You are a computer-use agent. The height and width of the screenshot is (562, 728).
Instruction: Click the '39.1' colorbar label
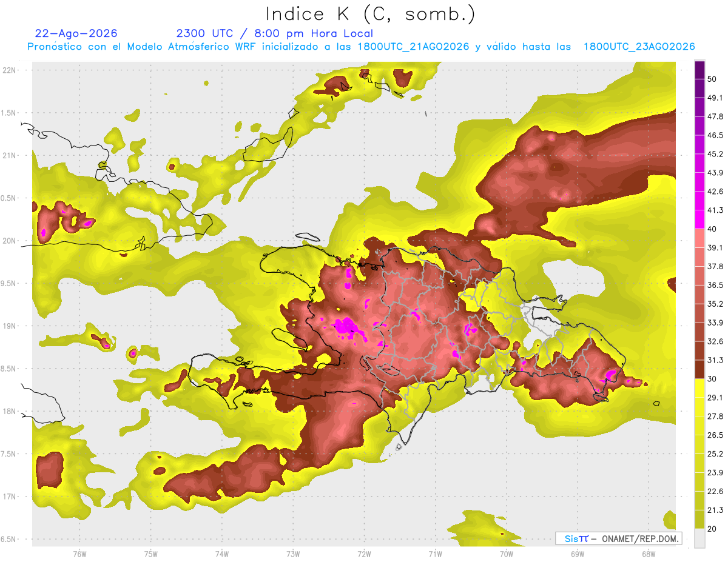coord(715,247)
